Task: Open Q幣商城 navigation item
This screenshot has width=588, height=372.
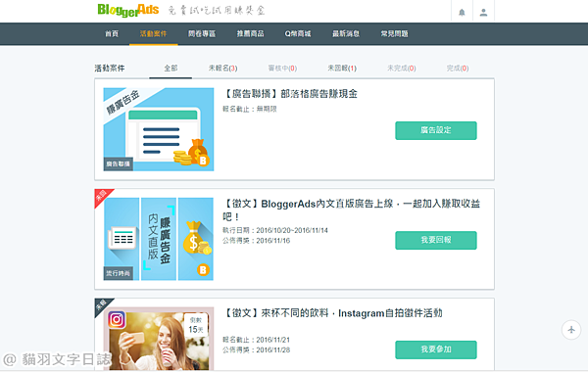Action: click(298, 33)
